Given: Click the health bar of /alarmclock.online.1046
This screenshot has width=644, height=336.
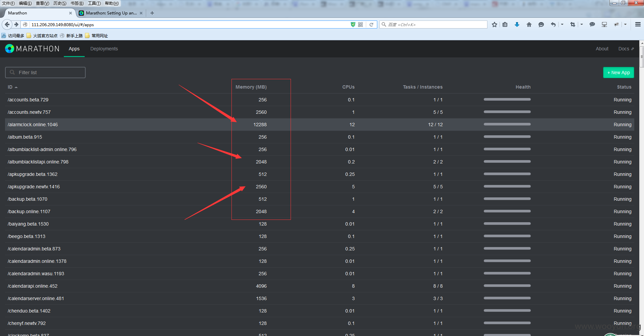Looking at the screenshot, I should pos(507,124).
